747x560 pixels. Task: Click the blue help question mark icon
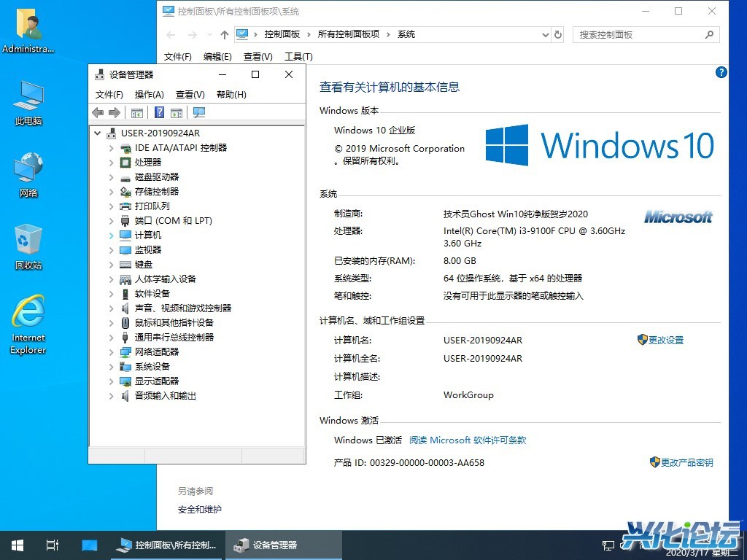[721, 72]
